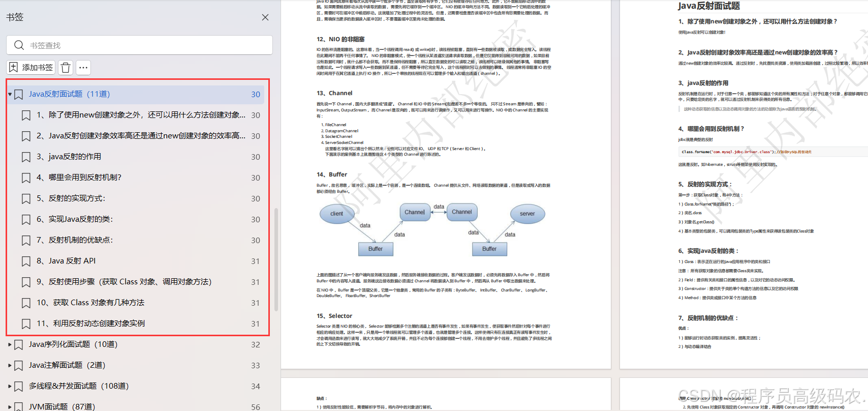The height and width of the screenshot is (411, 868).
Task: Click bookmark icon beside 3、java反射的作用
Action: click(x=26, y=157)
